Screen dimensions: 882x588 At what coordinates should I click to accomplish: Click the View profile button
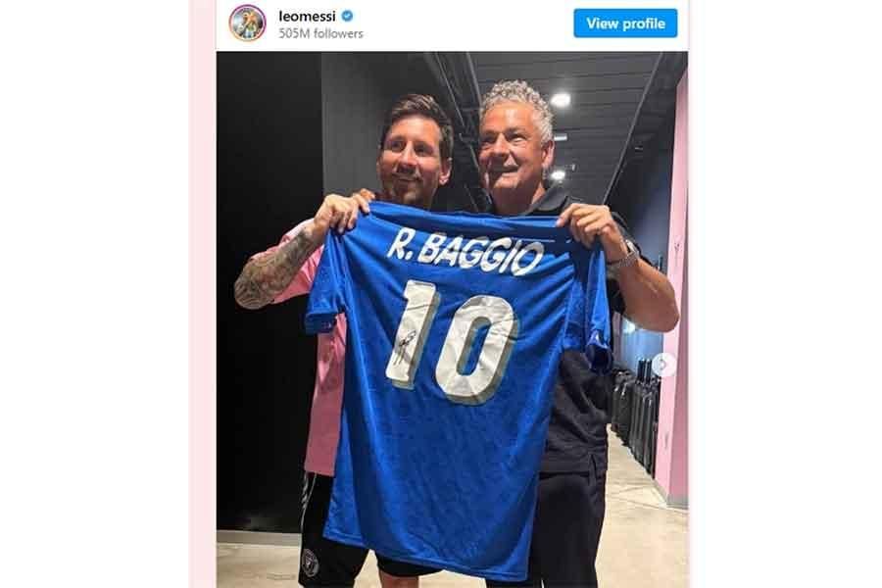point(625,24)
